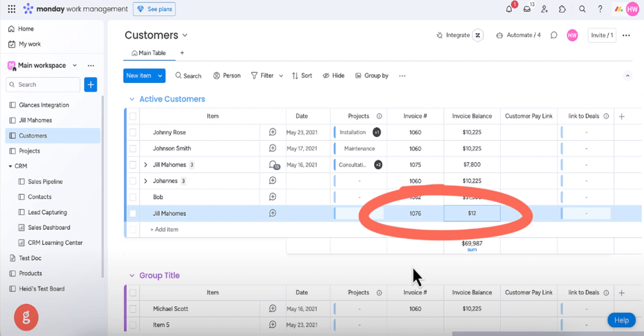Open the apps puzzle-piece icon
This screenshot has width=644, height=336.
(x=562, y=9)
